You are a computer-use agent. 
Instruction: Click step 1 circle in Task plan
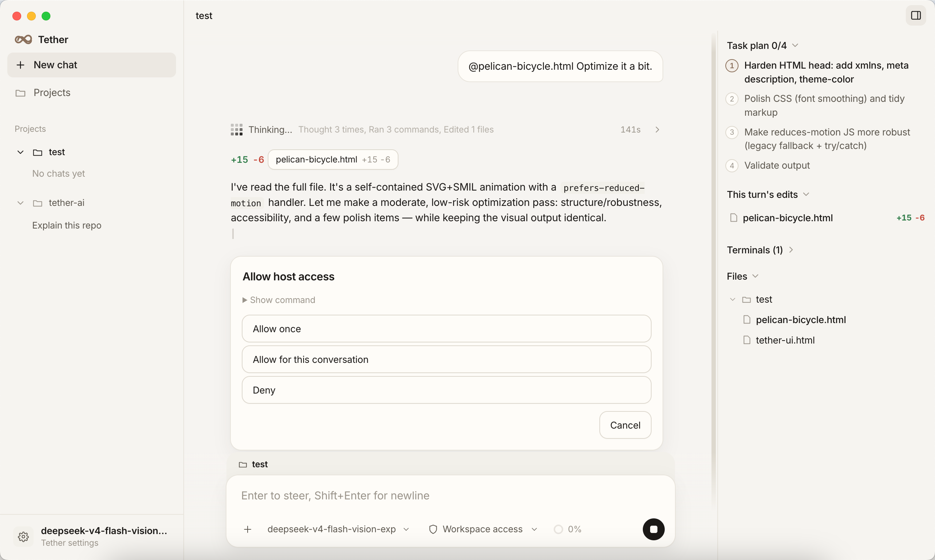(732, 66)
